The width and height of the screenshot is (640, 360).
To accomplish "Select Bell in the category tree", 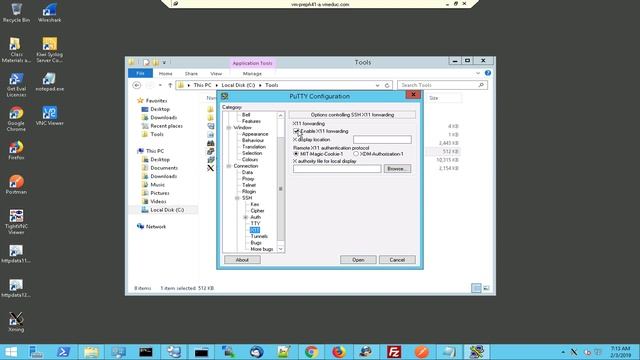I will [246, 115].
